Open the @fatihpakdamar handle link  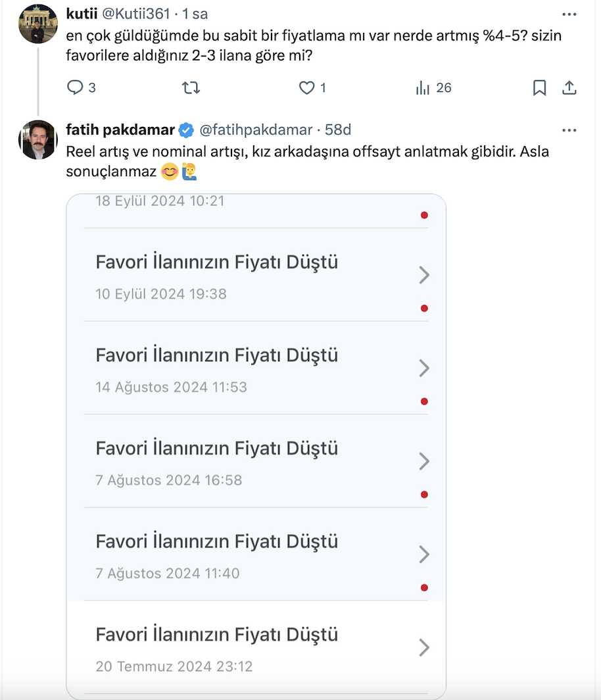pos(255,130)
